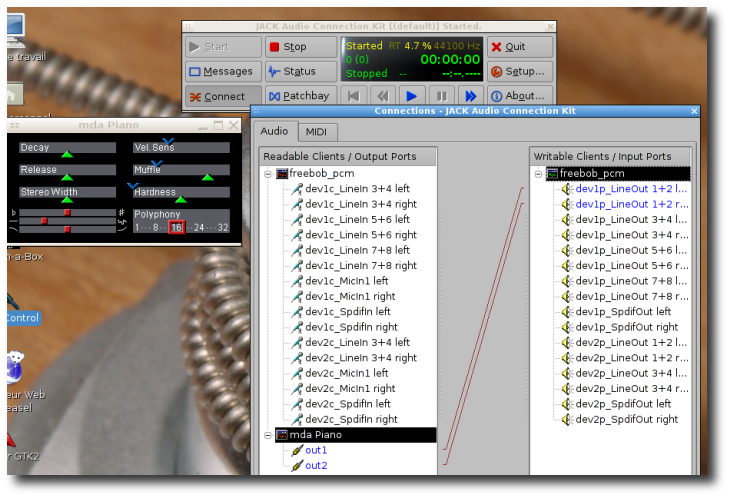
Task: Select dev2c_MicIn1 left port icon
Action: click(297, 373)
